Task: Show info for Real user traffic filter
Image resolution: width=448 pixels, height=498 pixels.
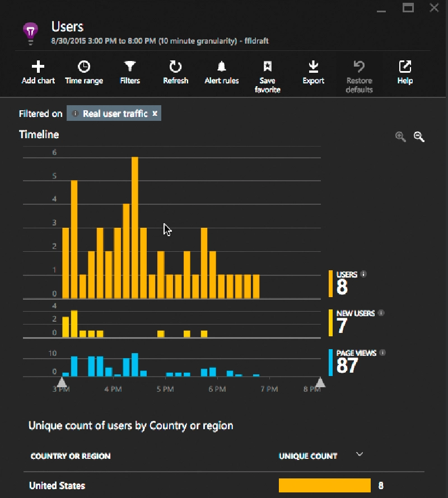Action: (75, 114)
